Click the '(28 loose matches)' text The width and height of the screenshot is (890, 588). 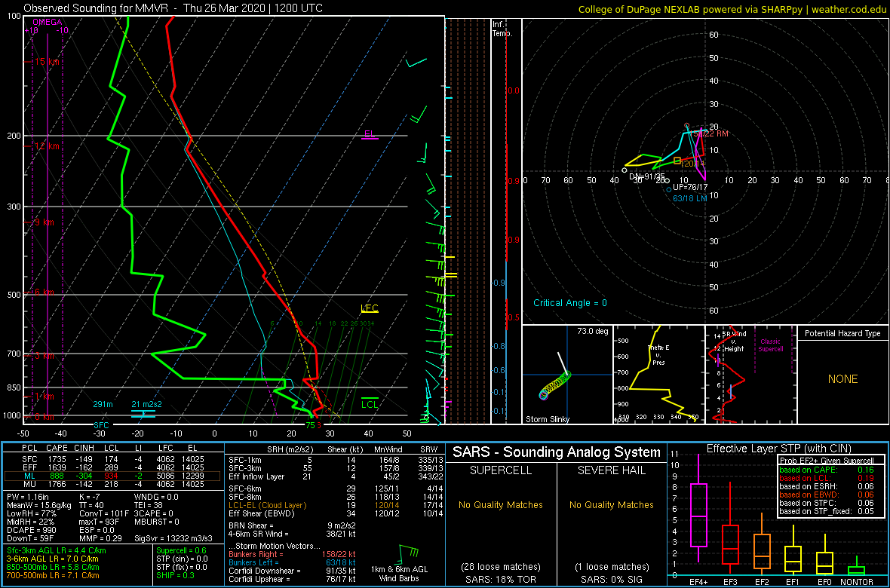tap(500, 566)
